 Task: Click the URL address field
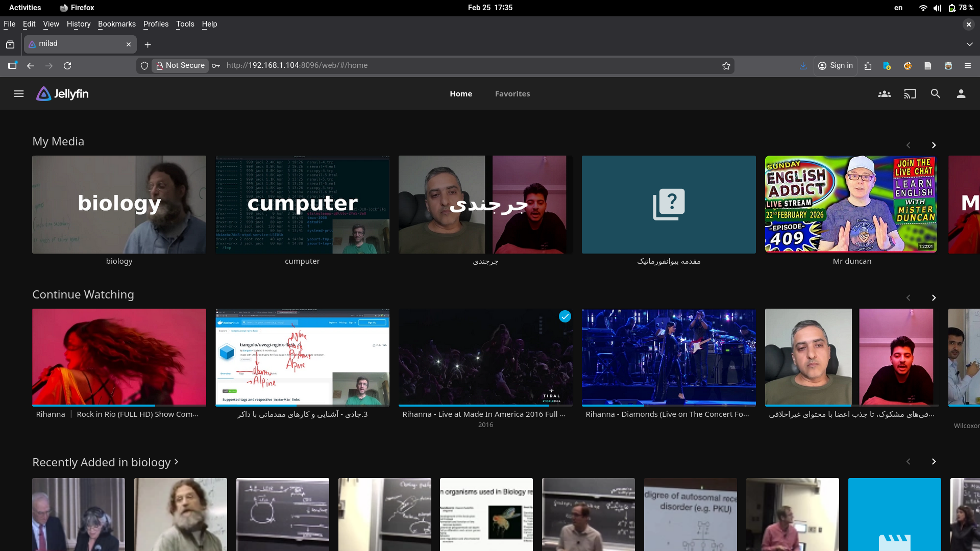click(x=459, y=66)
